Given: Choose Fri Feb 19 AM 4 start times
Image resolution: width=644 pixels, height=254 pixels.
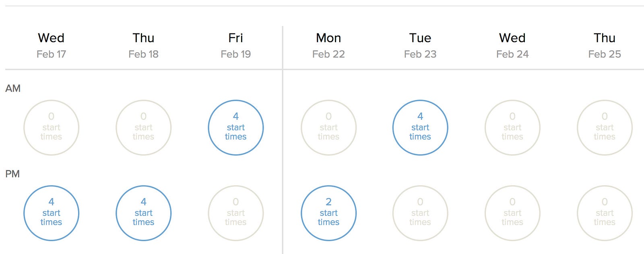Looking at the screenshot, I should coord(235,127).
